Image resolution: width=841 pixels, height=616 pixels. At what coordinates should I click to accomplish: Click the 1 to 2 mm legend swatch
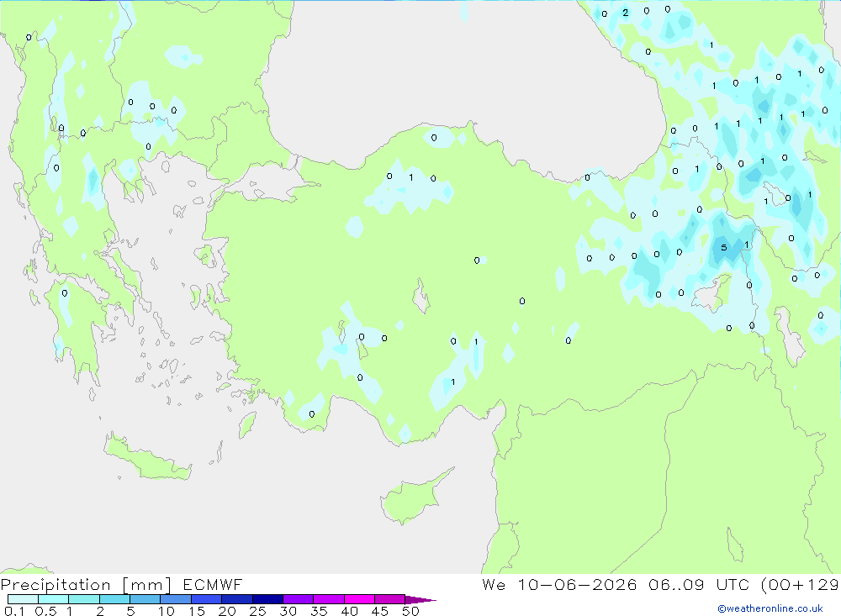tap(84, 599)
